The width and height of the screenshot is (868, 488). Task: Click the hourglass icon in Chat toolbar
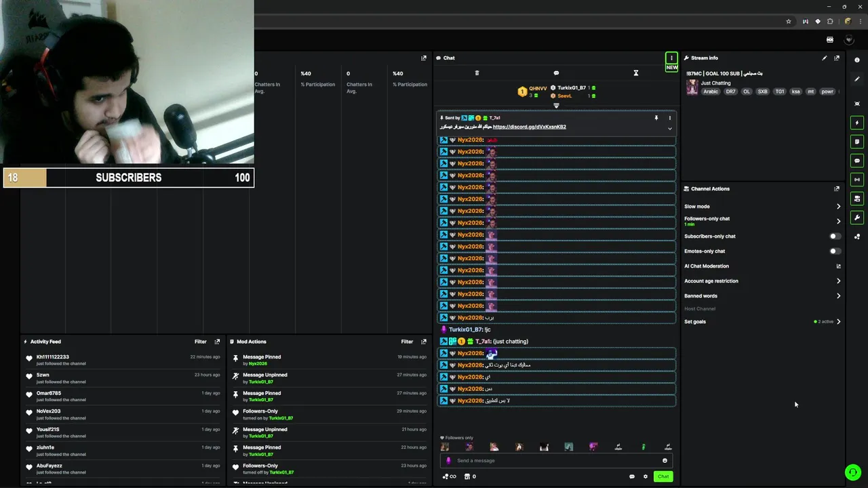[635, 73]
